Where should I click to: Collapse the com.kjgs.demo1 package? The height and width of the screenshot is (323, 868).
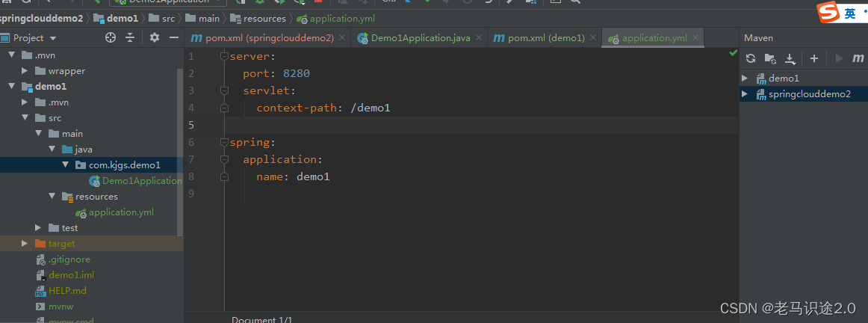pyautogui.click(x=65, y=165)
